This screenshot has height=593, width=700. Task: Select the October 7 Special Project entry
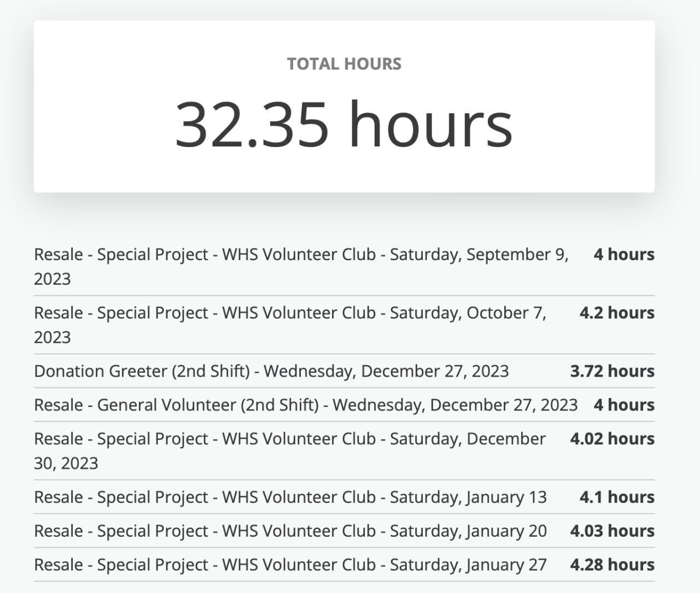290,313
